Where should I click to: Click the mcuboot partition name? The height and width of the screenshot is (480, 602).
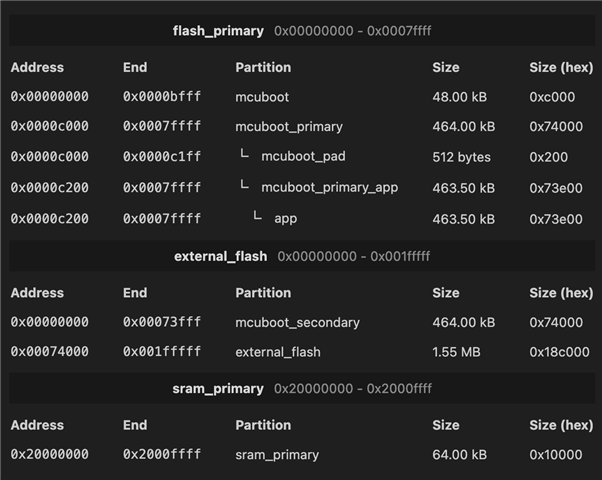262,97
